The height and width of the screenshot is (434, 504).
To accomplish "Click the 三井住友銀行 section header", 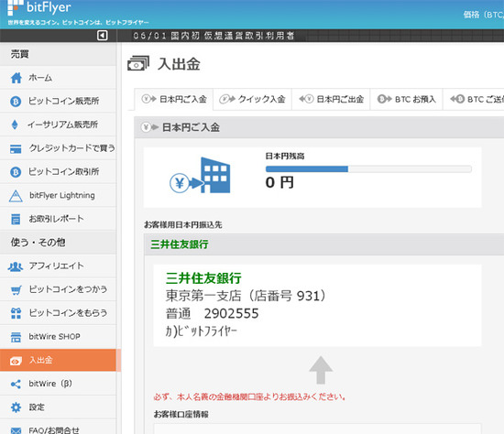I will point(324,244).
